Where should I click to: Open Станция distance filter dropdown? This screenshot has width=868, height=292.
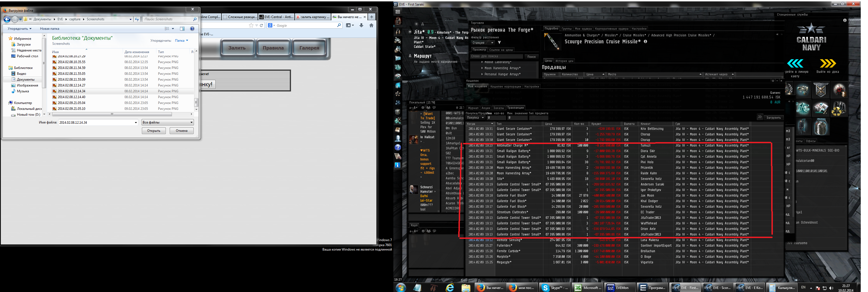click(483, 43)
